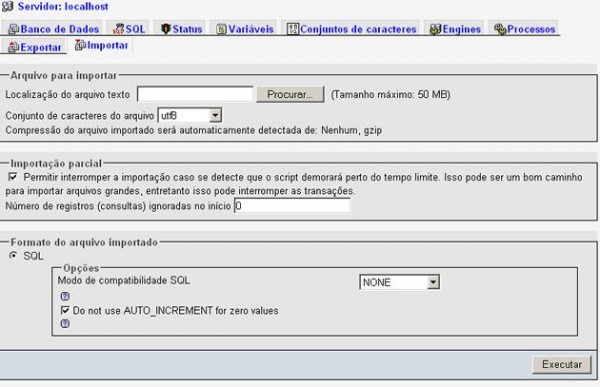Follow the Servidor: localhost link
600x387 pixels.
(63, 7)
